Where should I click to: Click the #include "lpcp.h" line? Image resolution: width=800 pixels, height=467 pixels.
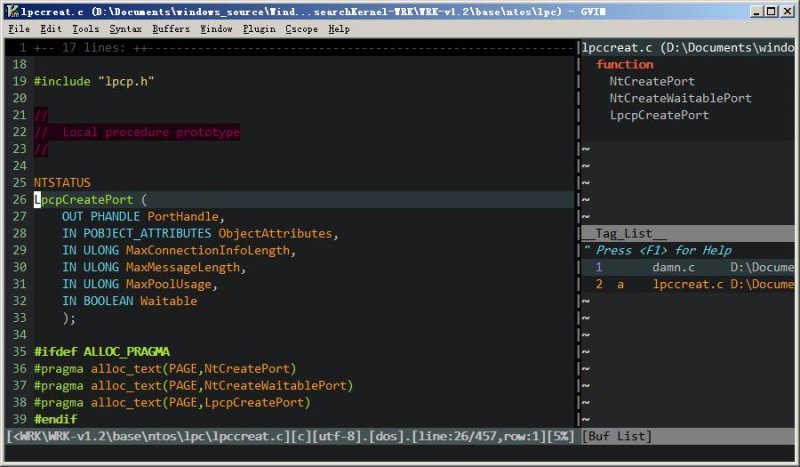[94, 81]
